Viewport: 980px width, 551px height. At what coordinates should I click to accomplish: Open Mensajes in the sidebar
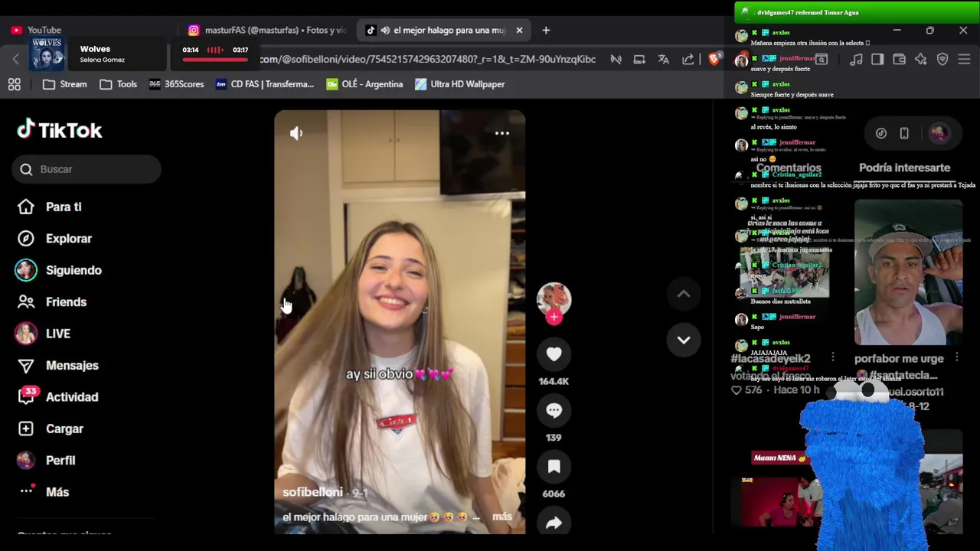(72, 366)
